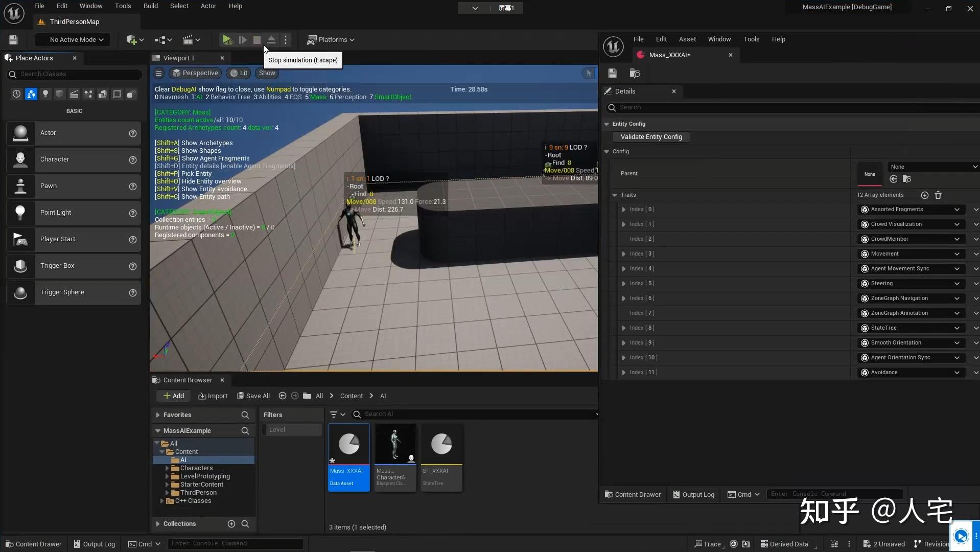
Task: Toggle the Lit view mode
Action: pyautogui.click(x=239, y=73)
